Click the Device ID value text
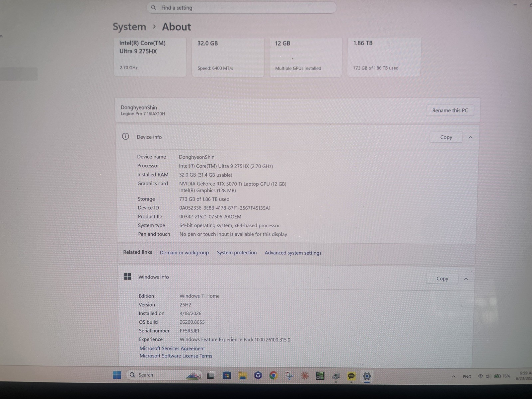Screen dimensions: 532x399 pos(225,208)
